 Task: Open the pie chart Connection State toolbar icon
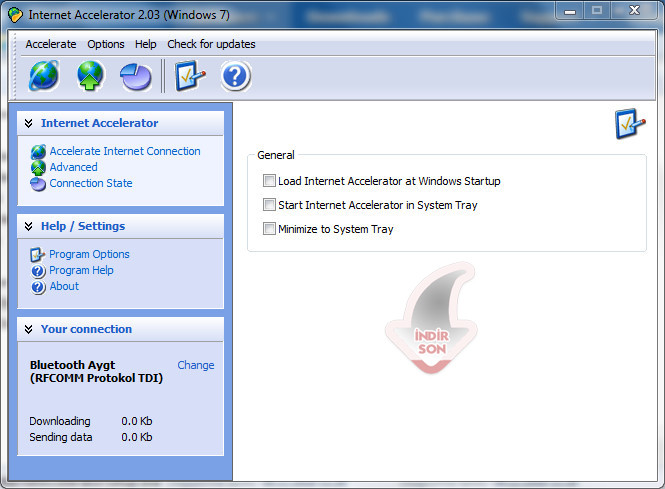136,77
